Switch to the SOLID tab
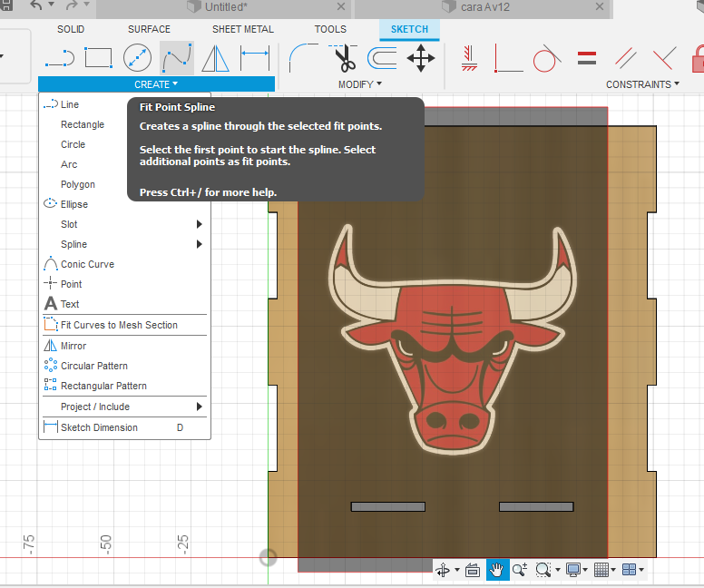The height and width of the screenshot is (588, 704). tap(71, 29)
